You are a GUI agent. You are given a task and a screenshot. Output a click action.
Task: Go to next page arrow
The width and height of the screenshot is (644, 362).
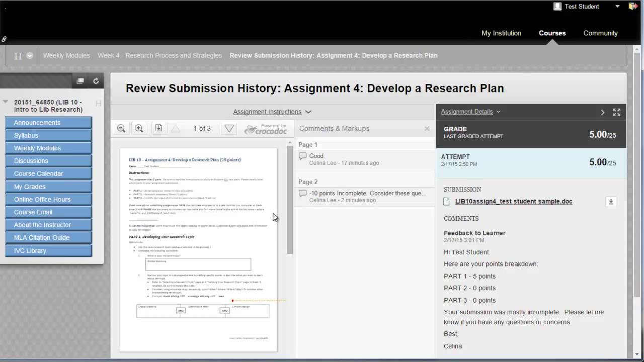pos(229,129)
